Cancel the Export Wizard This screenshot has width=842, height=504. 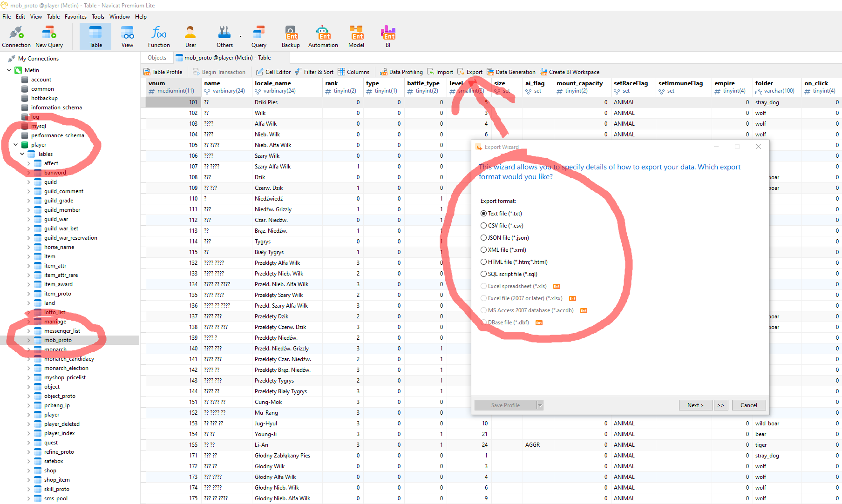749,405
